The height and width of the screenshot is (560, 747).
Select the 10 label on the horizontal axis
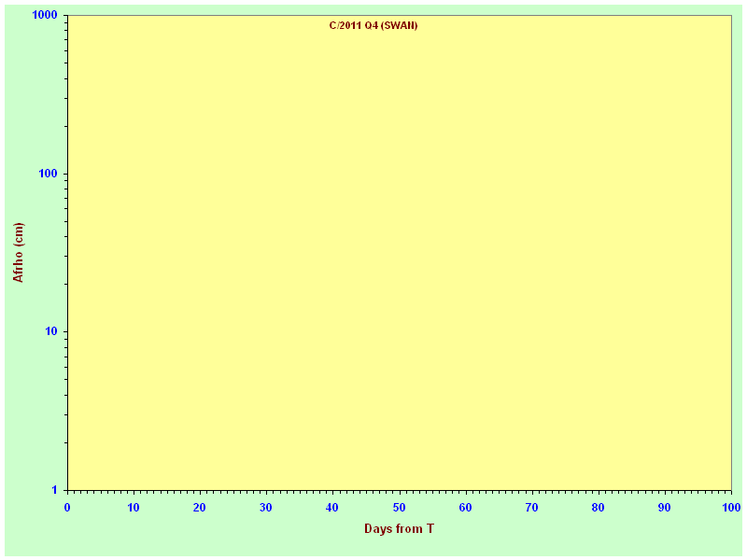coord(134,508)
